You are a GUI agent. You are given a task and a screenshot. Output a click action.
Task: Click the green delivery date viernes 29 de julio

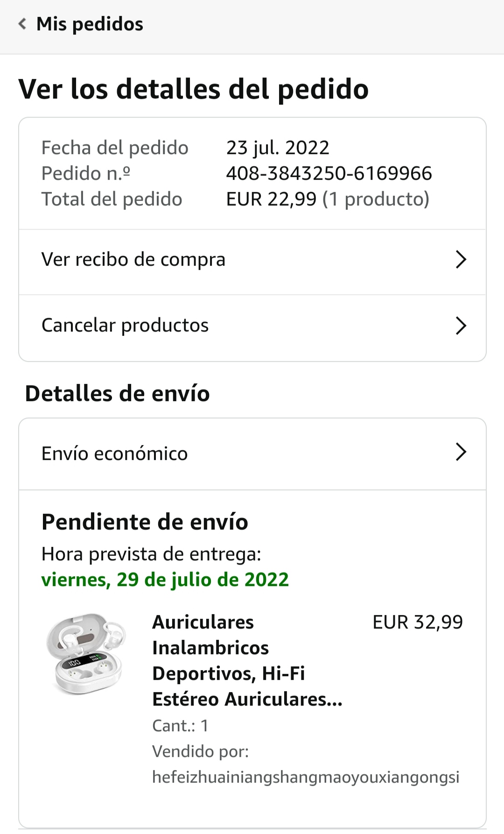coord(165,580)
